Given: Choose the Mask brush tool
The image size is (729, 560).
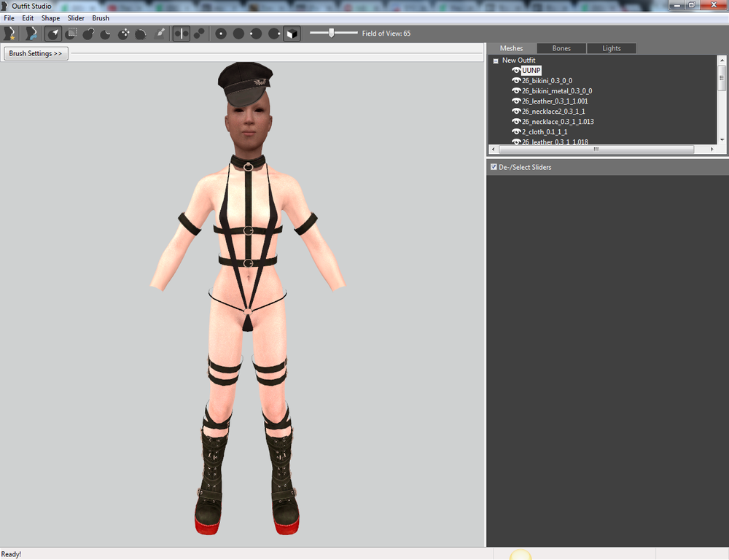Looking at the screenshot, I should click(71, 34).
